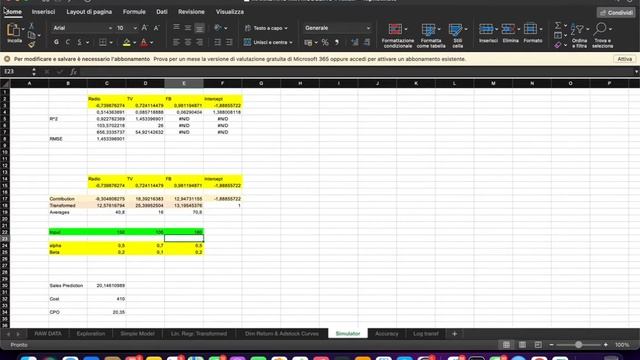Open fill color dropdown arrow

pos(134,42)
